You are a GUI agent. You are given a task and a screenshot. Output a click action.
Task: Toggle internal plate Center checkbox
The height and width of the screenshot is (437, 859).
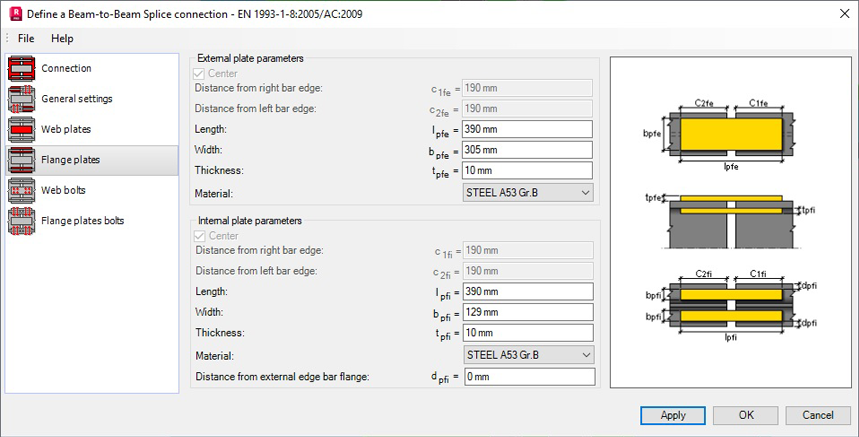199,236
